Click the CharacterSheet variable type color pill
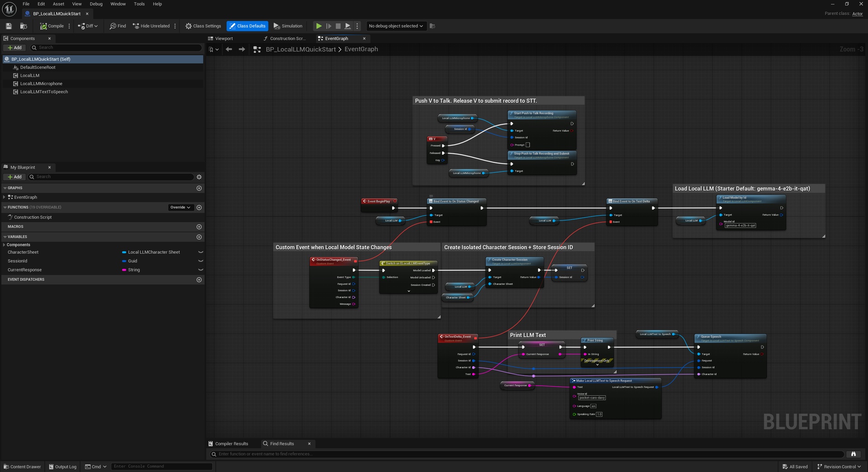Viewport: 868px width, 472px height. point(124,252)
